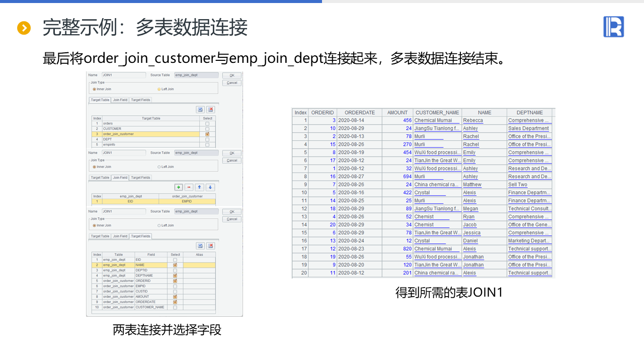
Task: Click the select-all icon above the Target Fields list
Action: [200, 246]
